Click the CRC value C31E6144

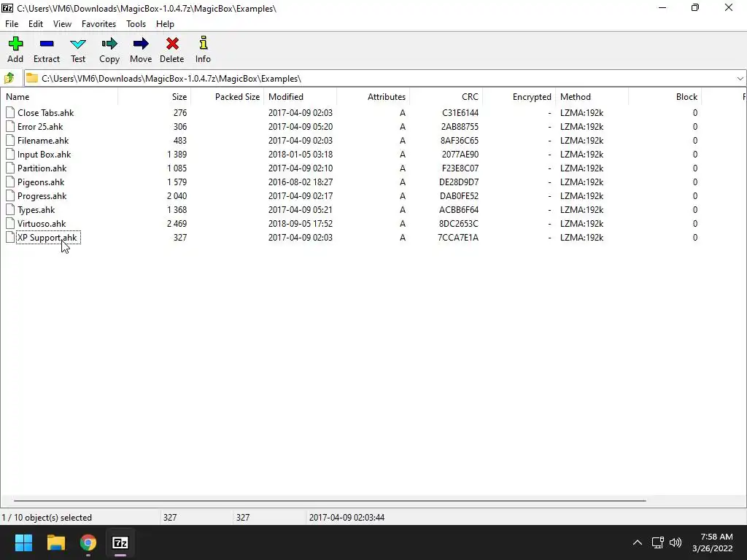pos(460,113)
